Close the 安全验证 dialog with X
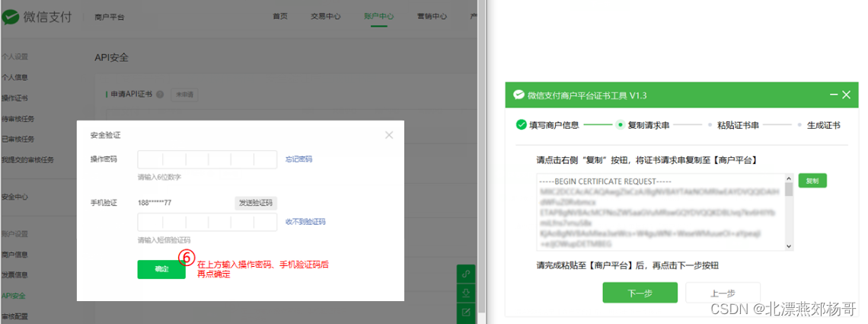This screenshot has width=868, height=324. 389,135
